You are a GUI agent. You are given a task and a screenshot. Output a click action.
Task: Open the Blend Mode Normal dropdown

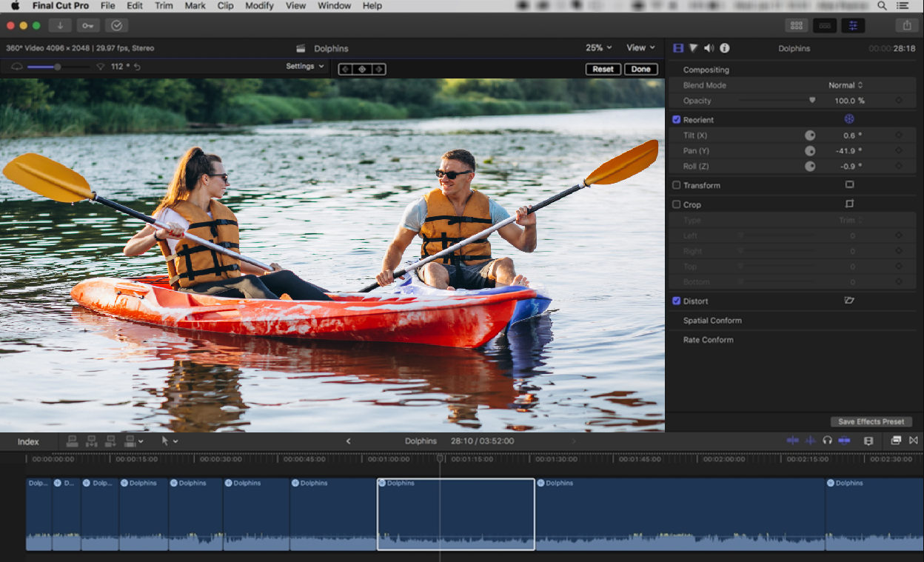pos(846,85)
